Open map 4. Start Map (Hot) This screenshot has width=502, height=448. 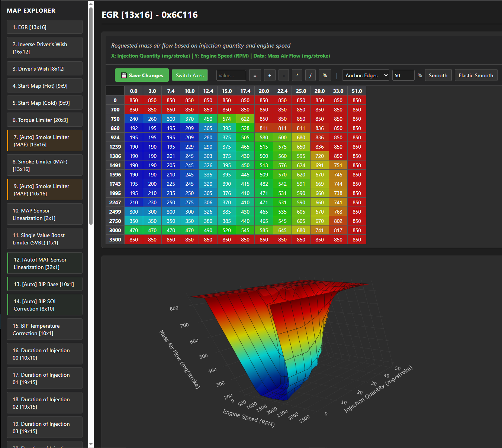(x=45, y=86)
